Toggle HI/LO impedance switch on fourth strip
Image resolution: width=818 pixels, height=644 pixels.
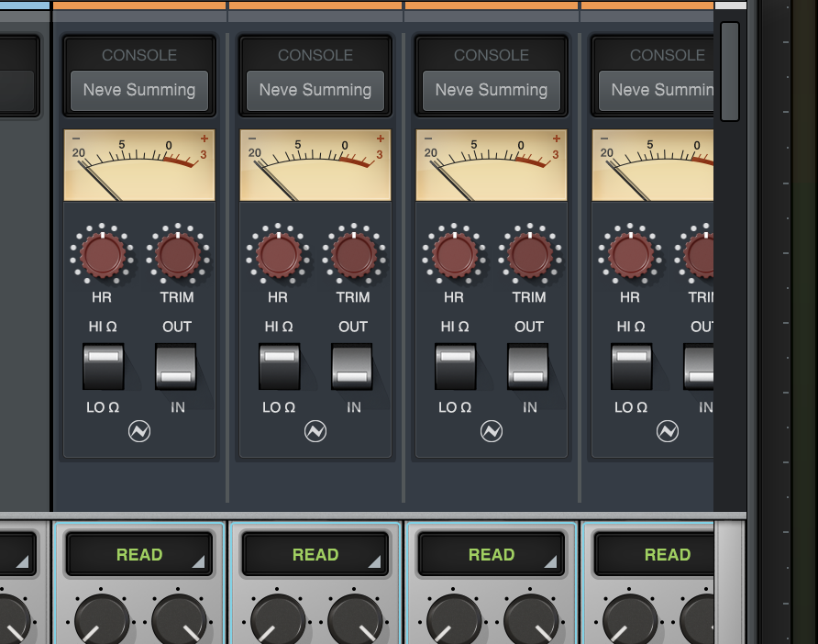coord(632,366)
